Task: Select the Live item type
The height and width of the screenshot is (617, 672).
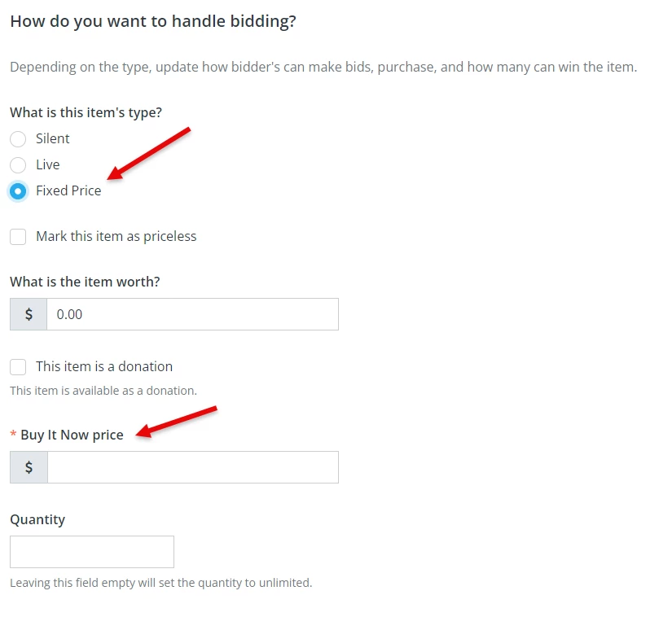Action: tap(18, 164)
